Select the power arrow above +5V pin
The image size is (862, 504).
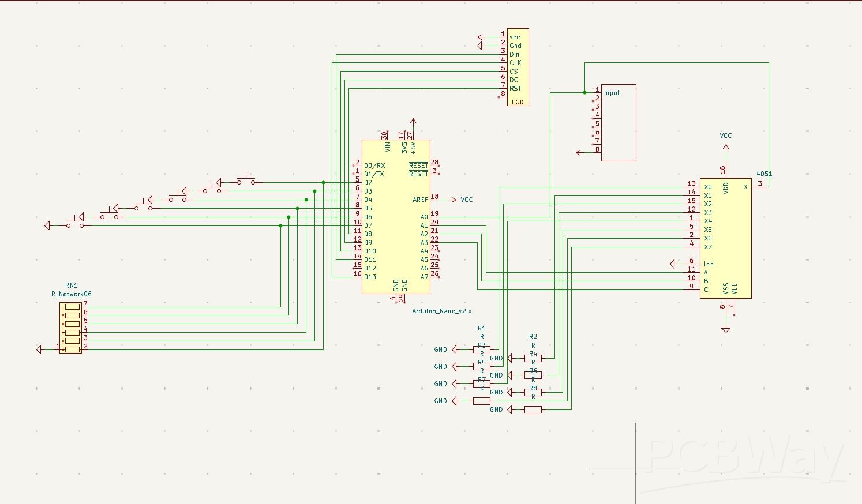[413, 122]
